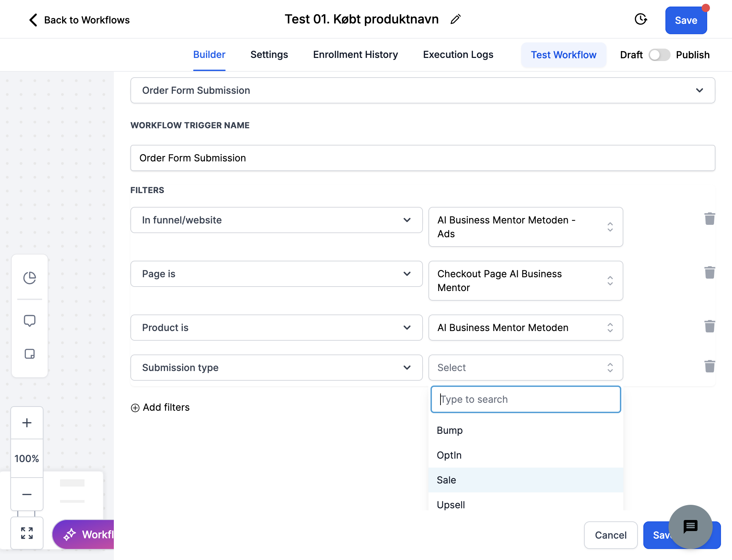Open the Product is filter dropdown
732x560 pixels.
tap(276, 328)
